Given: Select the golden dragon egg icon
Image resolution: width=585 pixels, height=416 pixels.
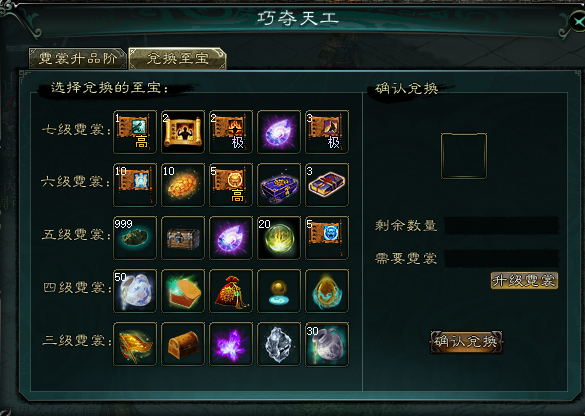Looking at the screenshot, I should click(327, 291).
